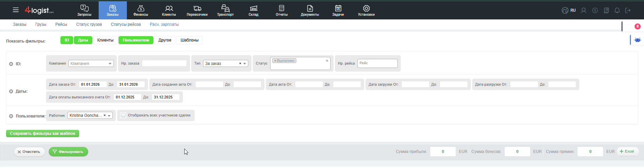
Task: Click the chatbot robot icon
Action: [x=637, y=40]
